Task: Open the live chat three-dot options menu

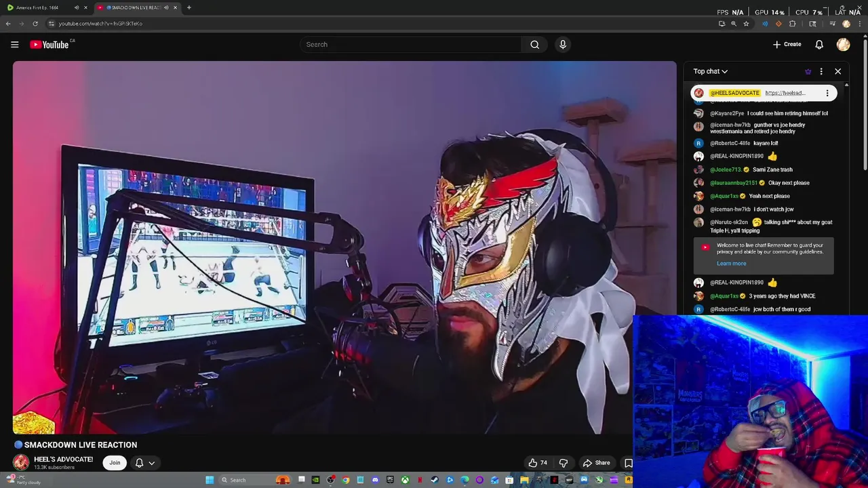Action: coord(821,71)
